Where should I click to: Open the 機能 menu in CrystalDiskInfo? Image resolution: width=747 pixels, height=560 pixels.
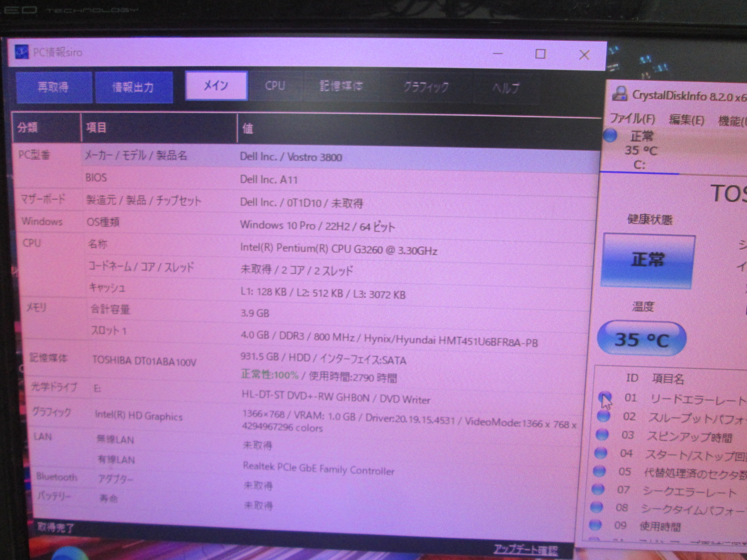[x=732, y=121]
